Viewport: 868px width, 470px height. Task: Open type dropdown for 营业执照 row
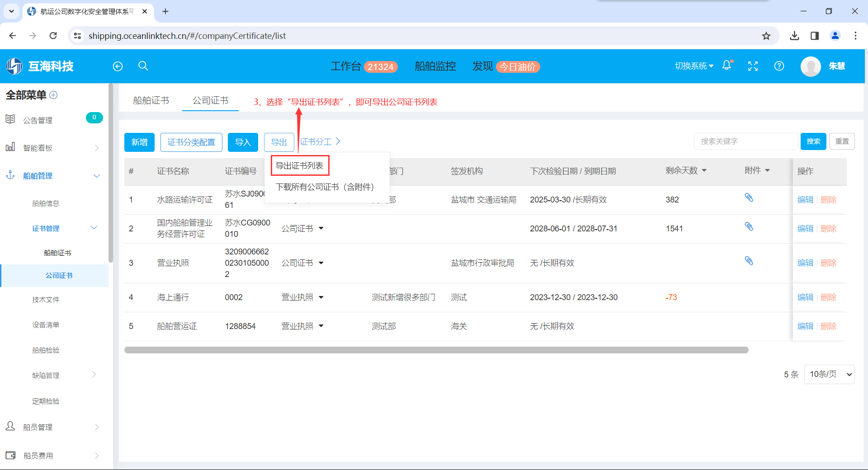pos(321,263)
